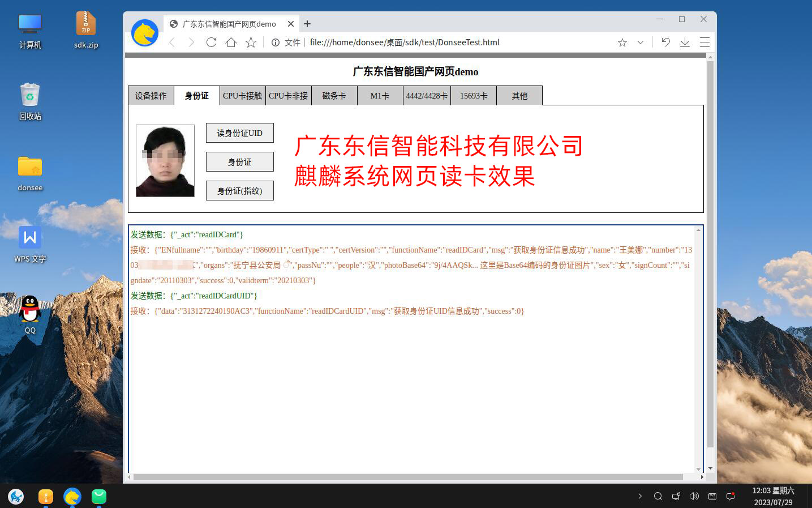Click the 身份证(指纹) button
The width and height of the screenshot is (812, 508).
click(239, 190)
